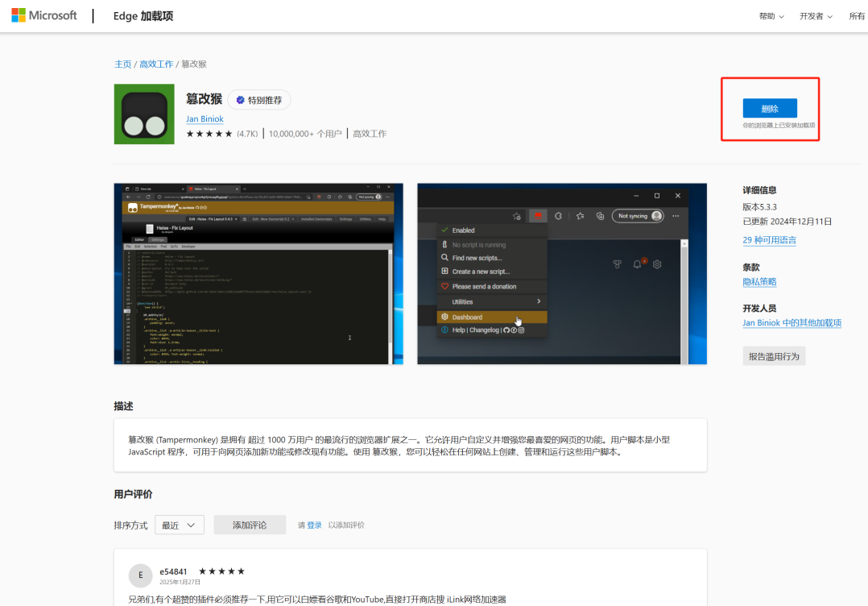Click the 报告滥用行为 button

coord(774,356)
